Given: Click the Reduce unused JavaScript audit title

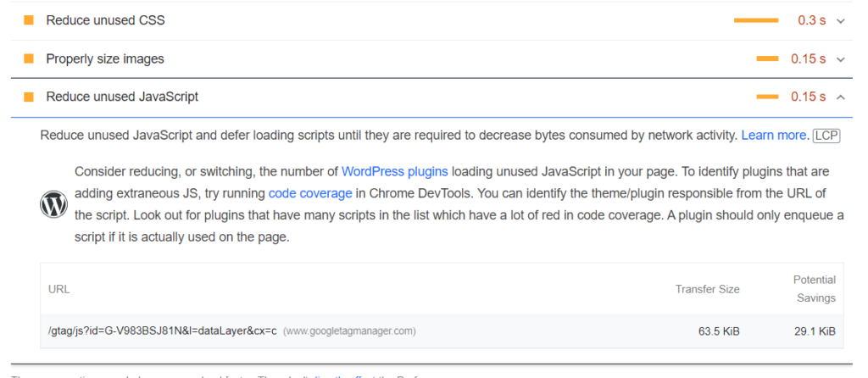Looking at the screenshot, I should coord(122,97).
